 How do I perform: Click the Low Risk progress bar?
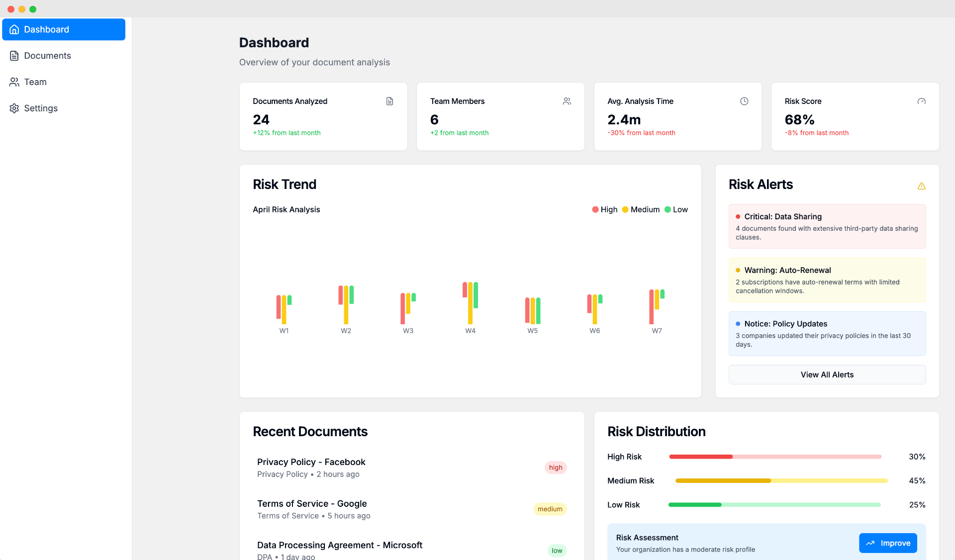(774, 505)
